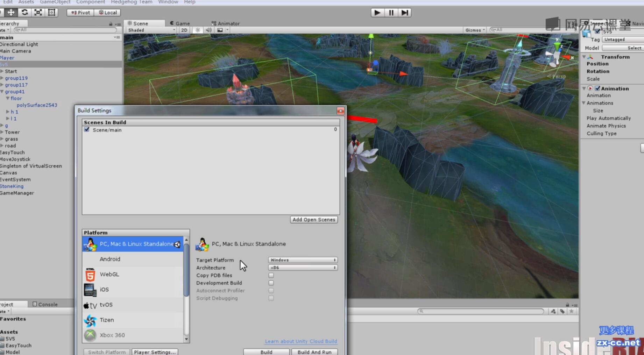Enable Copy PDB files checkbox

coord(271,275)
